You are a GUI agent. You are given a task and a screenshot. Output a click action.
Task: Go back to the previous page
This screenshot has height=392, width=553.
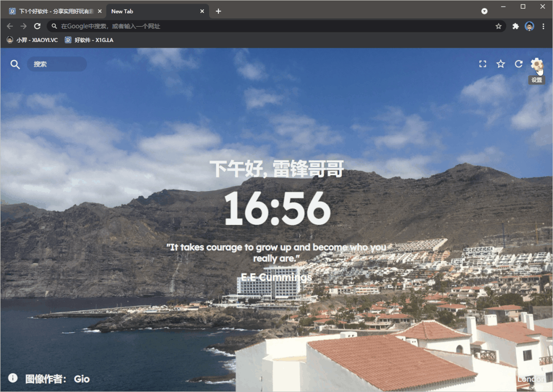[10, 26]
